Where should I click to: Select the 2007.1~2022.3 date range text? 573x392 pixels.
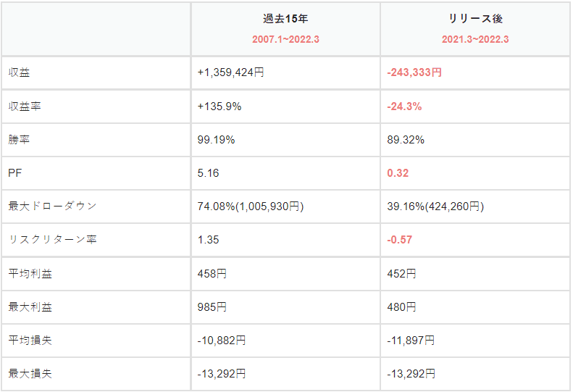(x=285, y=39)
